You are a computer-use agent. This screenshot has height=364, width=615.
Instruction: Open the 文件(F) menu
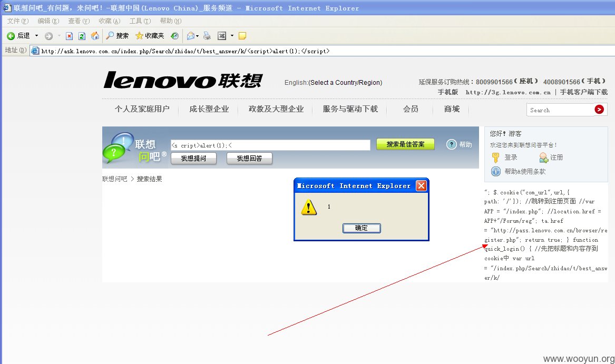click(x=17, y=21)
